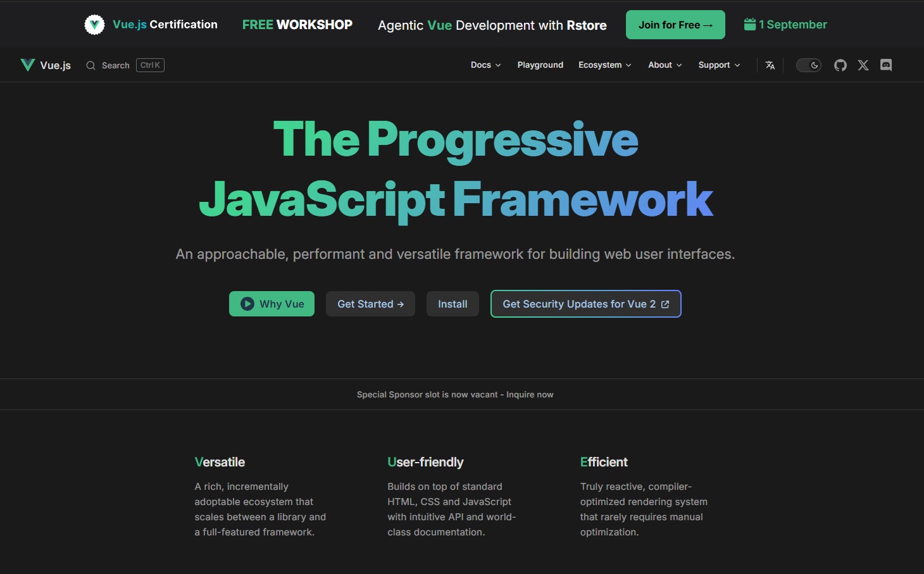Open the Discord chat icon
The height and width of the screenshot is (574, 924).
[886, 65]
